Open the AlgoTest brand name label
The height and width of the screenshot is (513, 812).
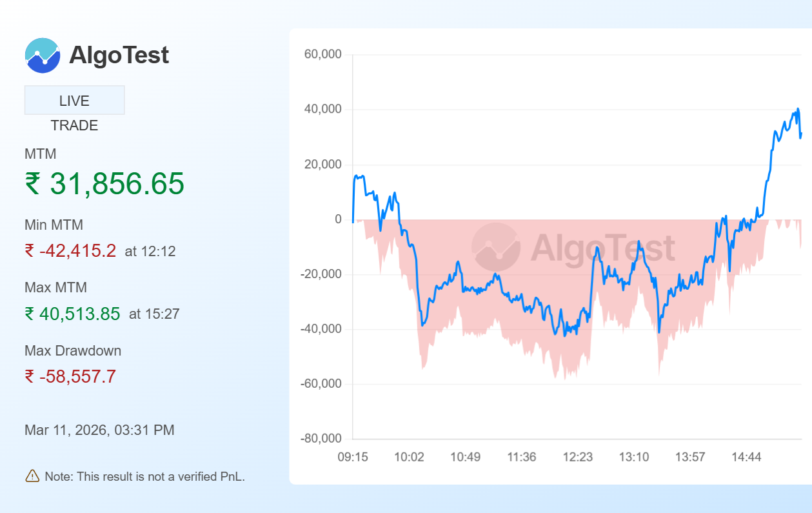pyautogui.click(x=119, y=55)
